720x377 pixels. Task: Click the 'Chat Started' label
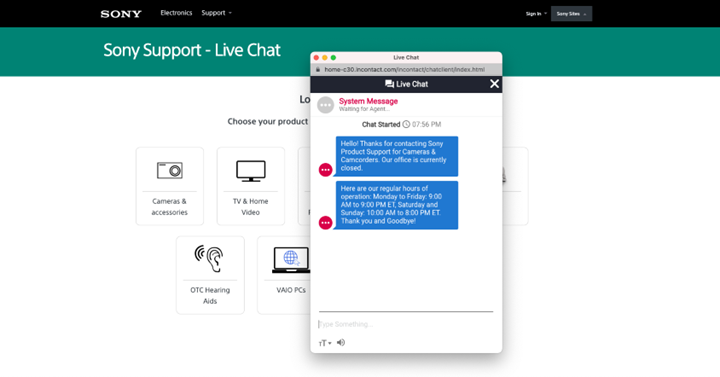(381, 124)
